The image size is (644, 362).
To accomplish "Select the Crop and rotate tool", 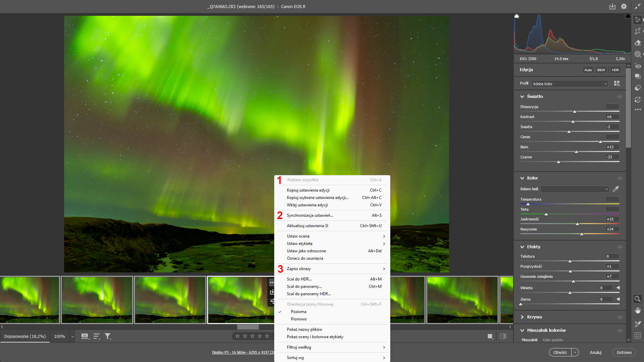I will click(x=638, y=31).
